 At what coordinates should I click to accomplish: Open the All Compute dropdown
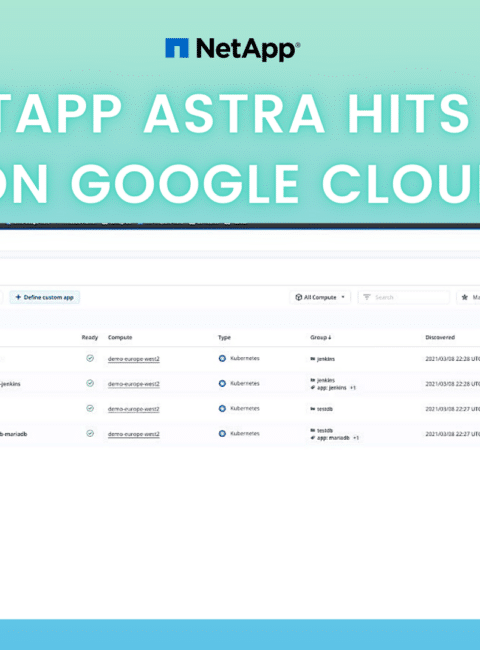coord(320,297)
